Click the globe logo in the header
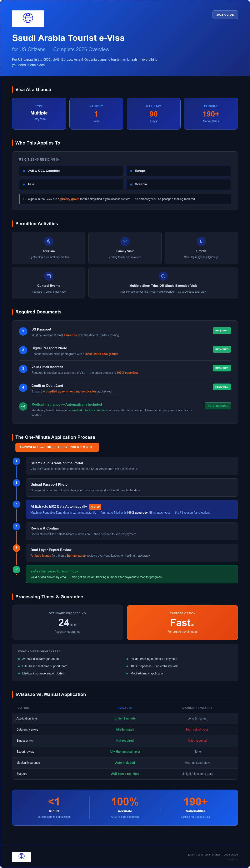Image resolution: width=250 pixels, height=868 pixels. pos(28,19)
